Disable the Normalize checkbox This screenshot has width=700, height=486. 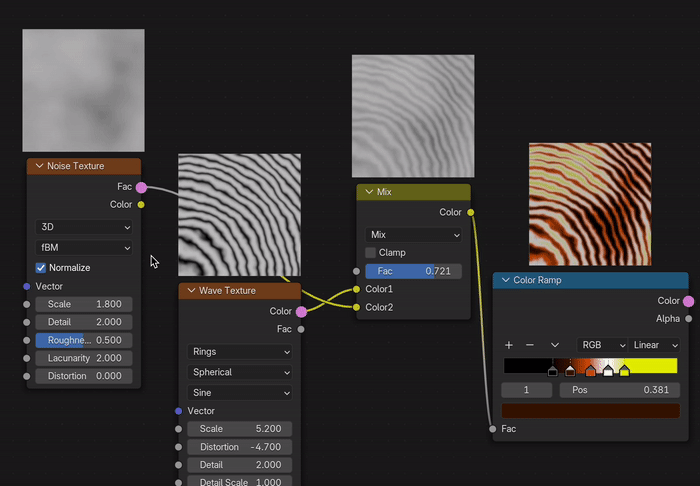[x=41, y=268]
